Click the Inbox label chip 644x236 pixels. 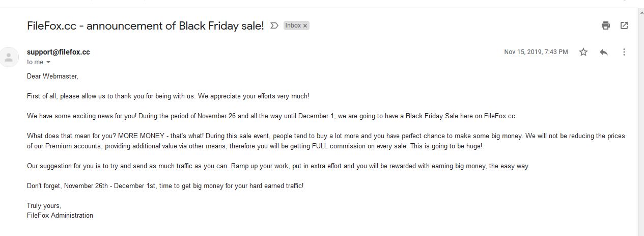tap(293, 25)
